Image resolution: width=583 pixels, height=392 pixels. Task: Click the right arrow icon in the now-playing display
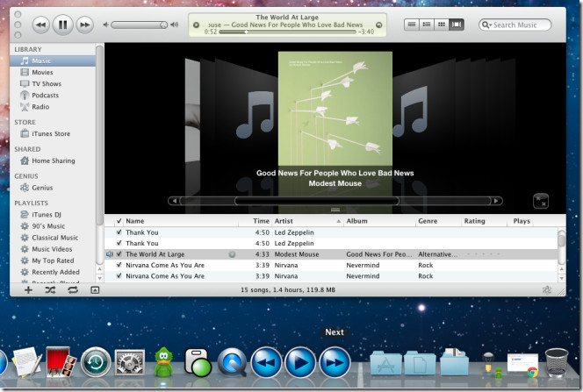click(x=379, y=25)
